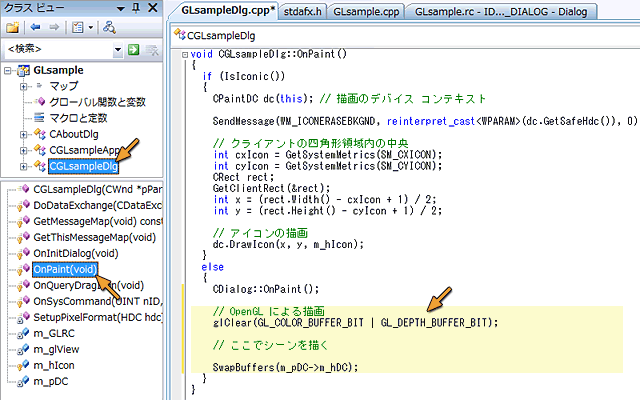Click the m_hIcon variable icon

coord(23,365)
